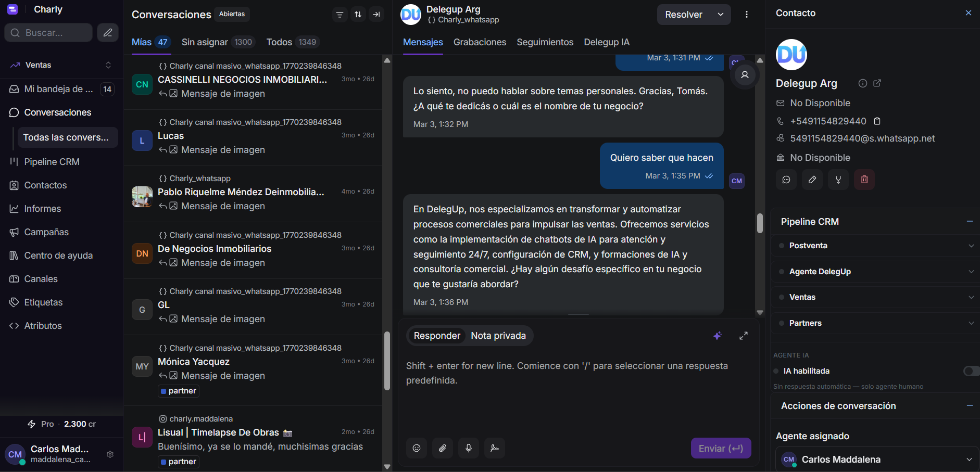The image size is (980, 472).
Task: Delete contact with red trash icon
Action: click(x=864, y=180)
